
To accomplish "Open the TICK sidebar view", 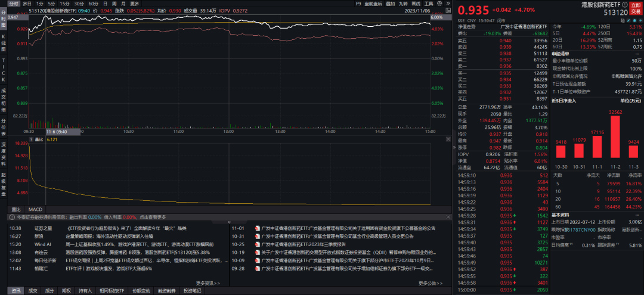I will pyautogui.click(x=4, y=69).
